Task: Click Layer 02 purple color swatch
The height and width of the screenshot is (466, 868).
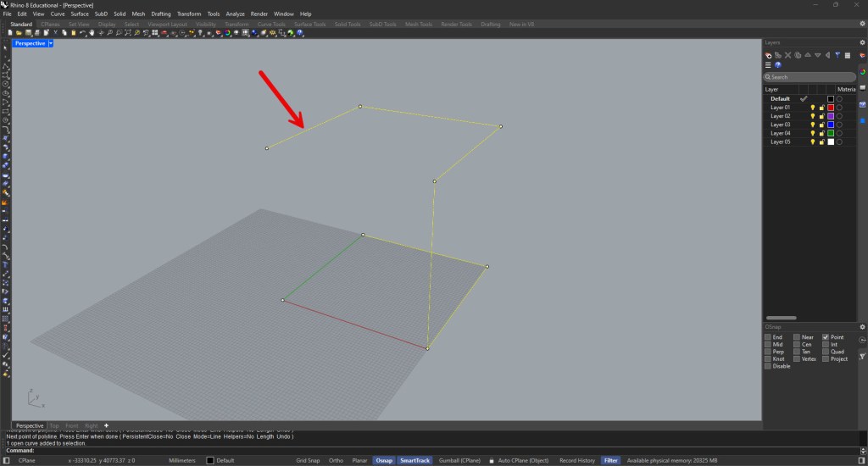Action: [831, 116]
